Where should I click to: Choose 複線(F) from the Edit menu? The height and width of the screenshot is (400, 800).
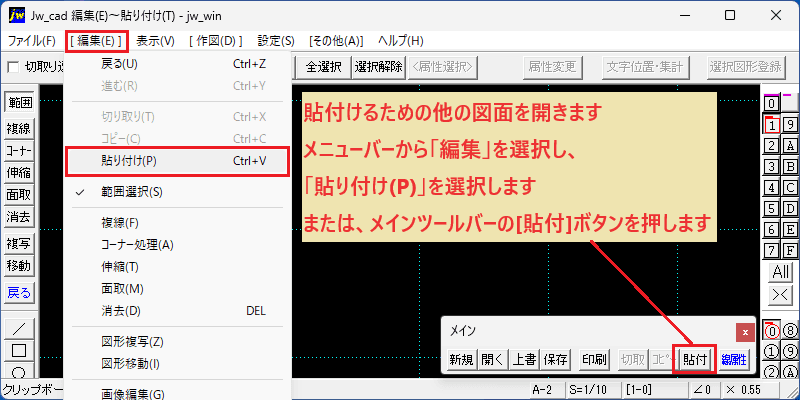coord(179,223)
